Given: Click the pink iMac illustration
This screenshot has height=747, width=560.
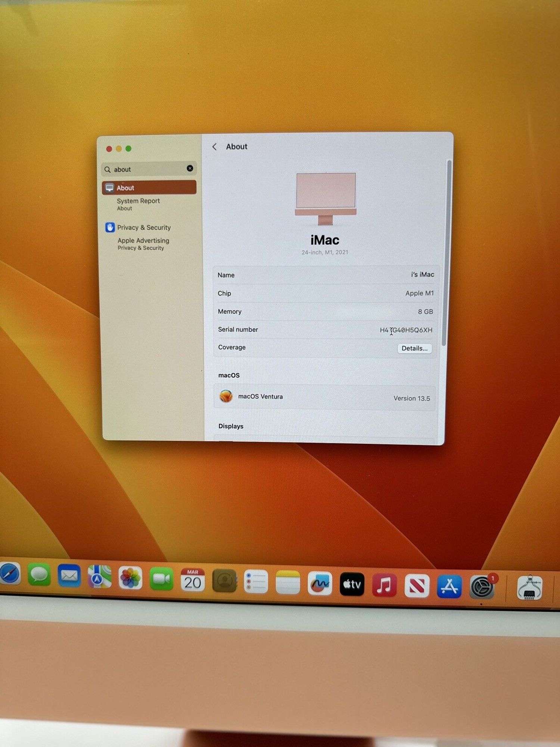Looking at the screenshot, I should click(x=326, y=199).
